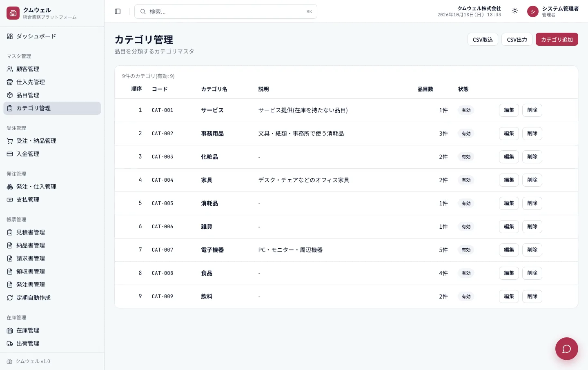Screen dimensions: 588x370
Task: Click code CAT-007 in the table
Action: 163,250
